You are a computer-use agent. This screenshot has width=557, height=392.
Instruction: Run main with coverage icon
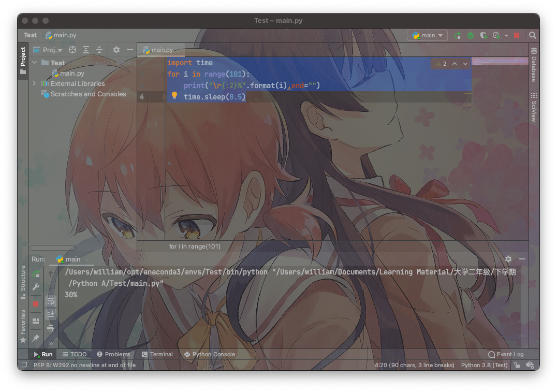point(483,35)
